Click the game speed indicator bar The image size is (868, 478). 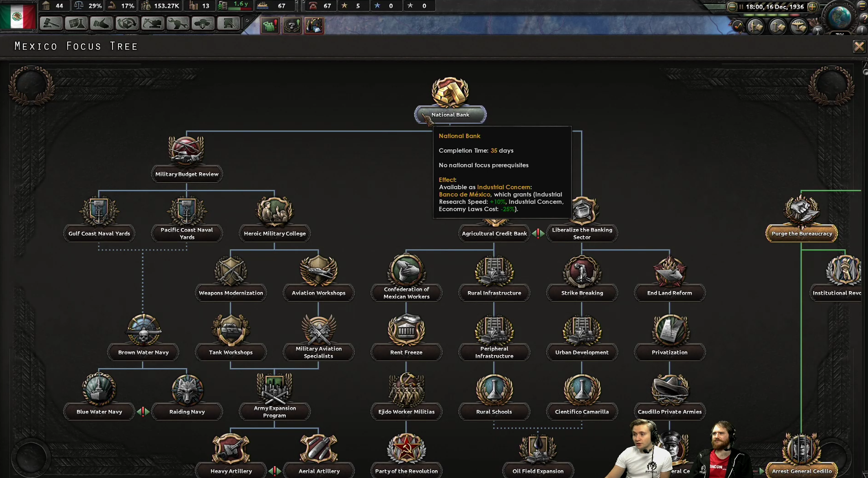772,15
